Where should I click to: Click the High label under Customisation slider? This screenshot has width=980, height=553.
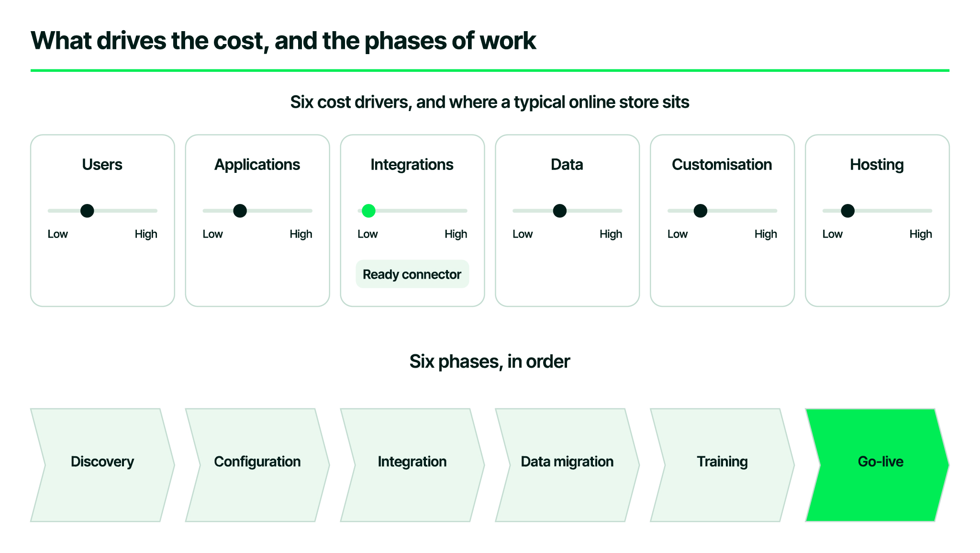(766, 234)
